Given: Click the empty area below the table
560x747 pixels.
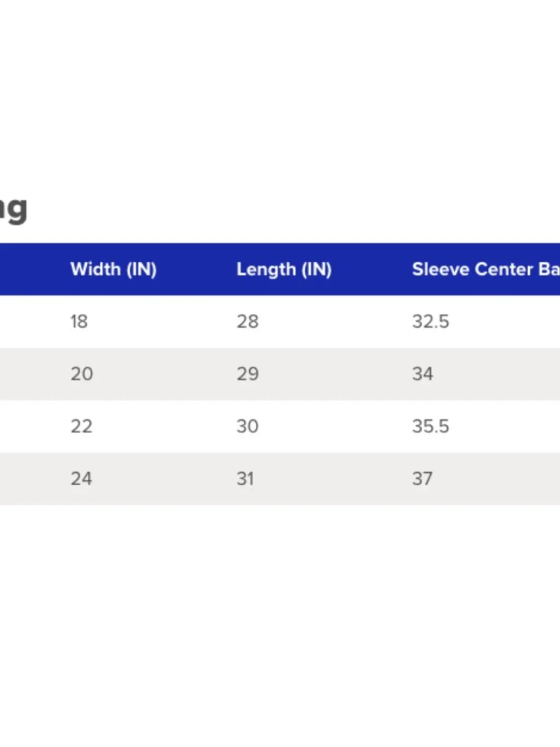Looking at the screenshot, I should point(280,625).
